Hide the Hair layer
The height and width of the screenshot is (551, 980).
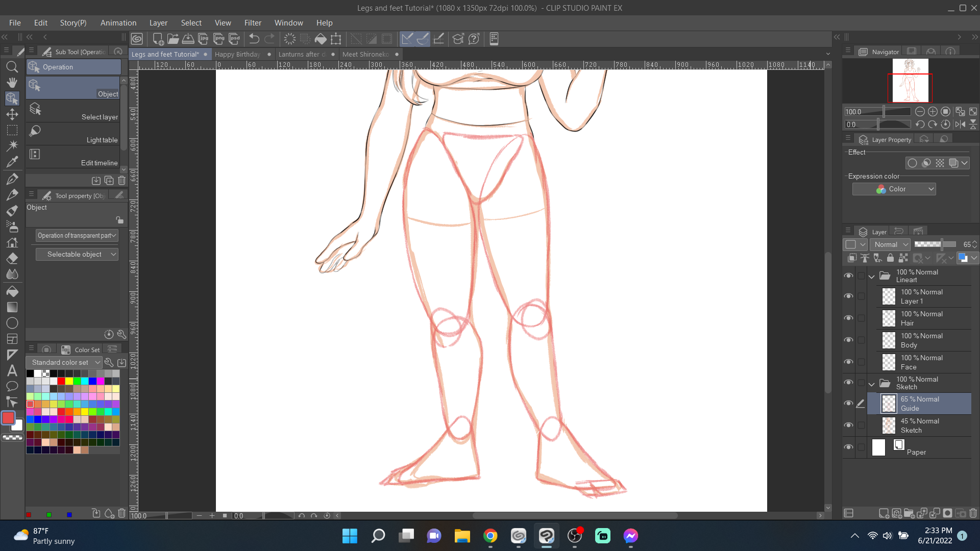(848, 318)
